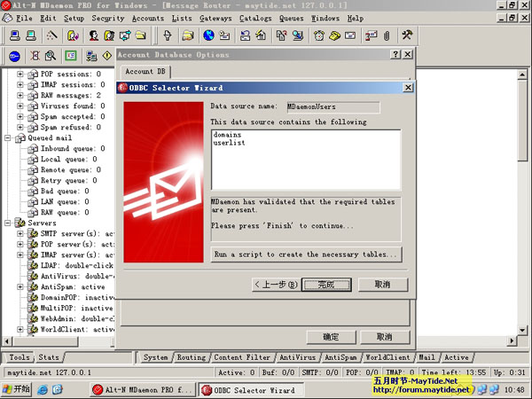Viewport: 532px width, 399px height.
Task: Click the dark-haired user account icon
Action: click(93, 35)
